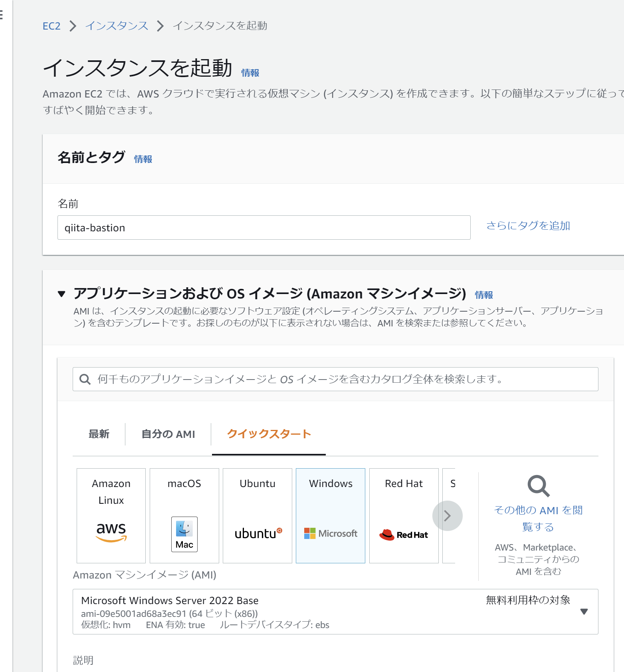Click Amazon マシンイメージ (AMI) label
The height and width of the screenshot is (672, 624).
145,575
